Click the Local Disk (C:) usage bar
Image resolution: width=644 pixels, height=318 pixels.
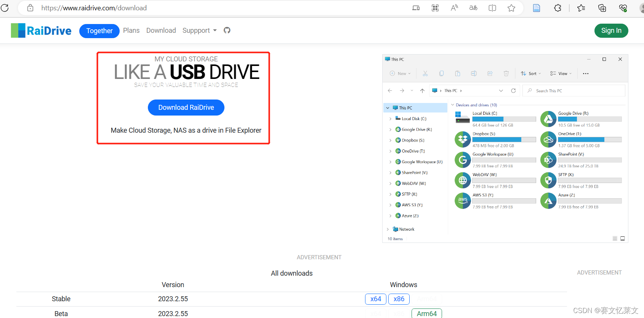point(504,119)
